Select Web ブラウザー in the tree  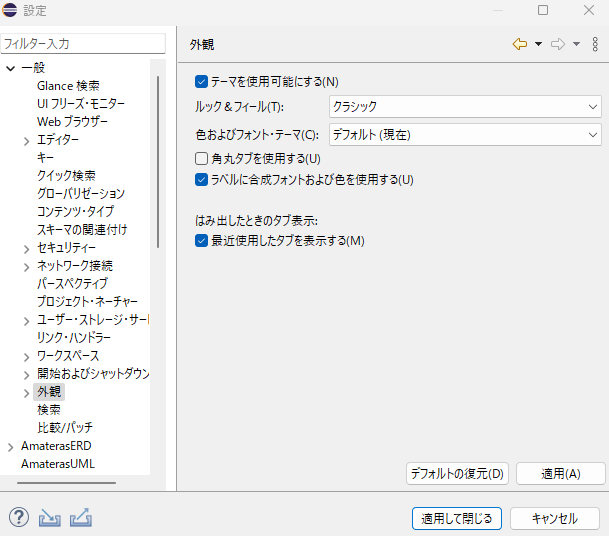tap(72, 121)
